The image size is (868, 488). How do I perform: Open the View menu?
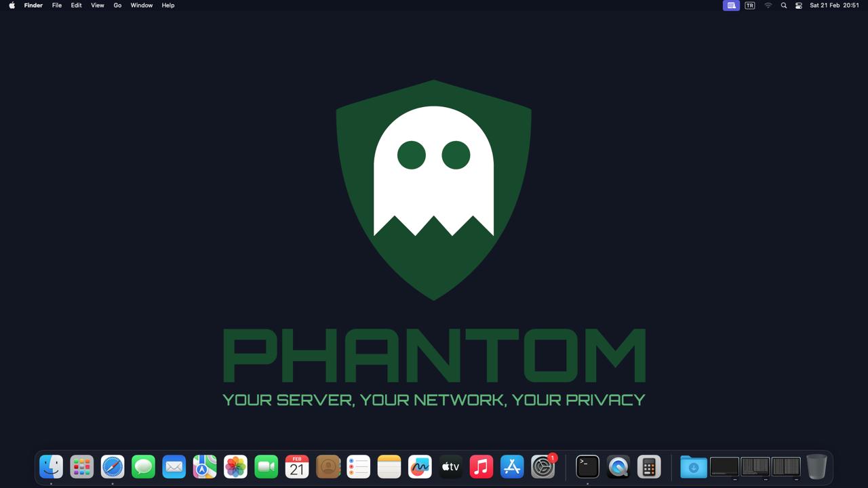98,5
